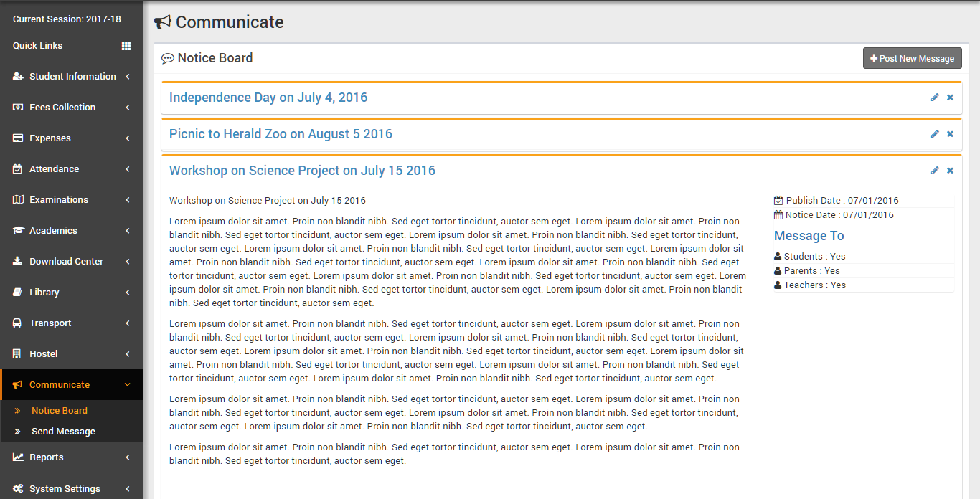This screenshot has width=980, height=499.
Task: Click the Quick Links grid icon
Action: click(126, 46)
